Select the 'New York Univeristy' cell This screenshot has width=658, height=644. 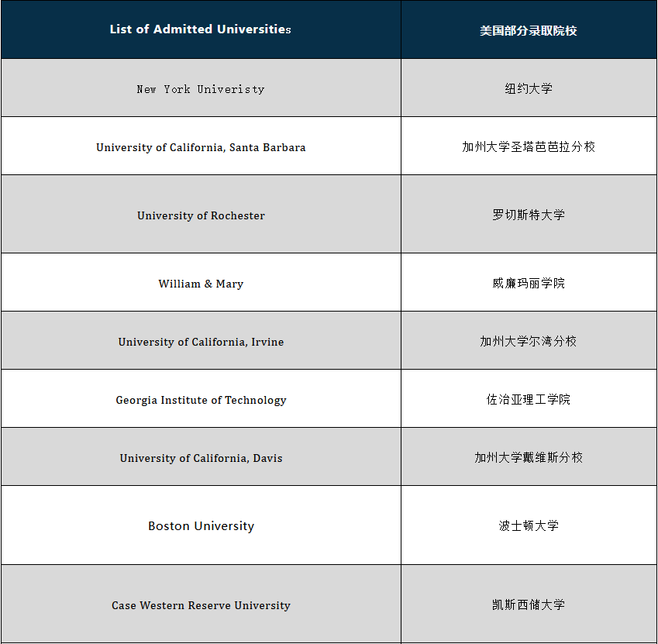(x=201, y=89)
